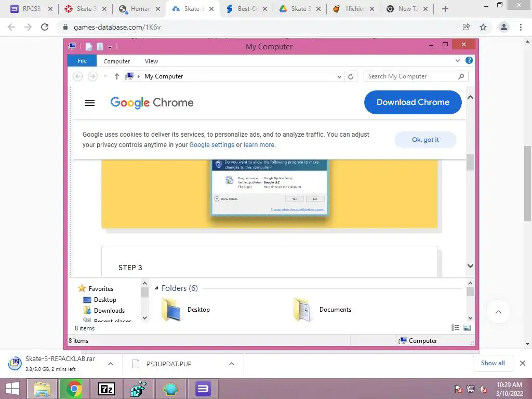Open Chrome profile avatar menu
This screenshot has height=399, width=532.
504,27
